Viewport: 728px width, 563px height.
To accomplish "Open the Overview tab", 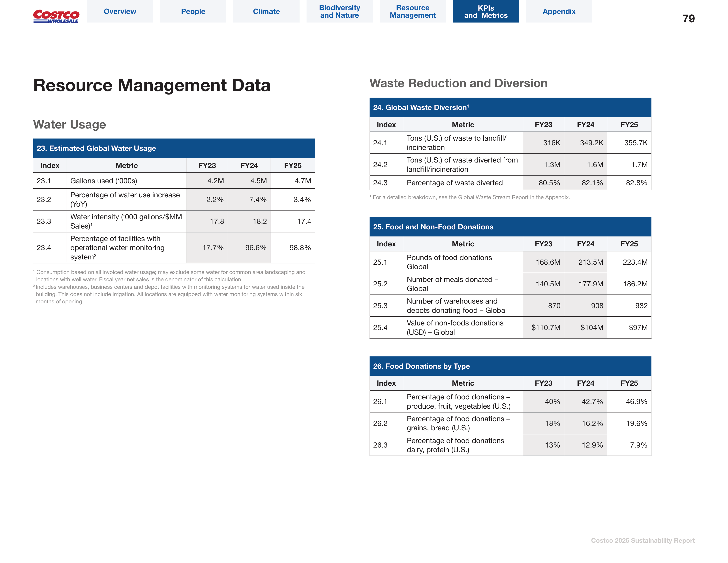I will click(x=120, y=11).
